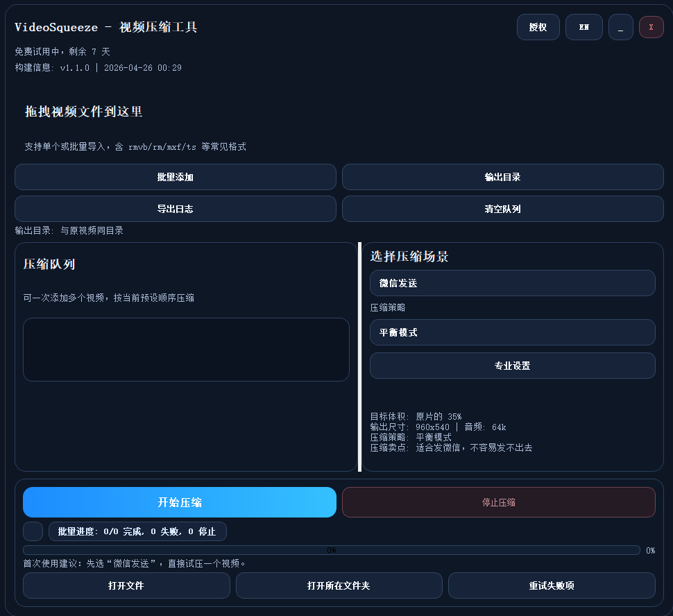
Task: Switch language with the EN button
Action: [x=583, y=27]
